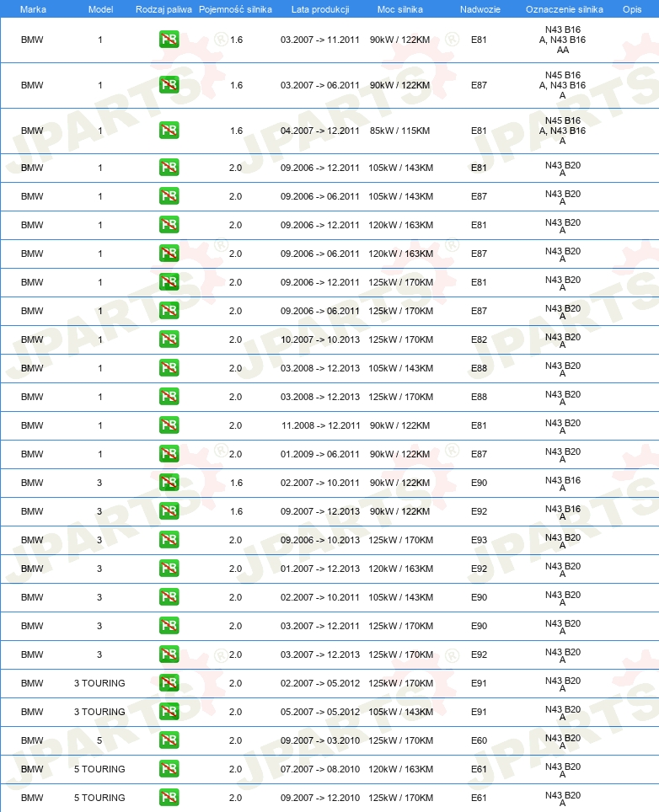This screenshot has width=659, height=812.
Task: Click date range 02.2007 -> 05.2012
Action: [x=320, y=683]
